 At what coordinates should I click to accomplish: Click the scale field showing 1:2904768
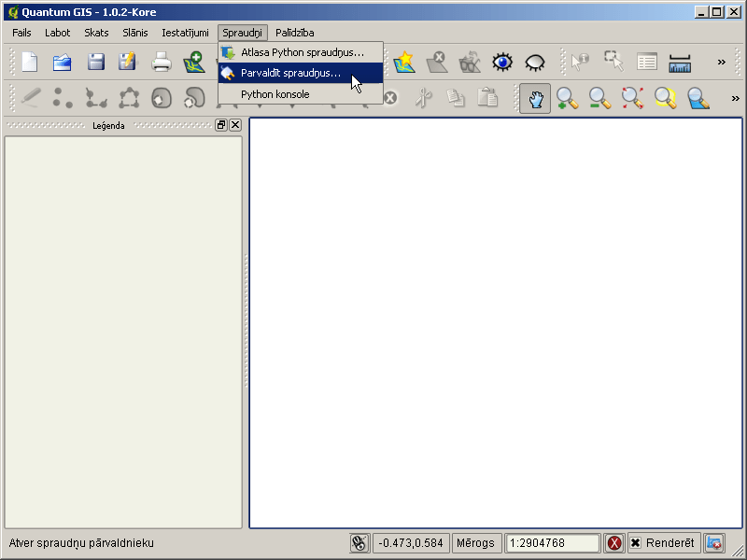coord(552,543)
